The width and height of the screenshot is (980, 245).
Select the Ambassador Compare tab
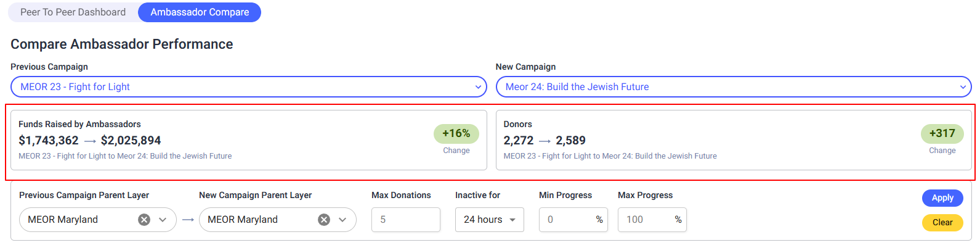[x=200, y=12]
